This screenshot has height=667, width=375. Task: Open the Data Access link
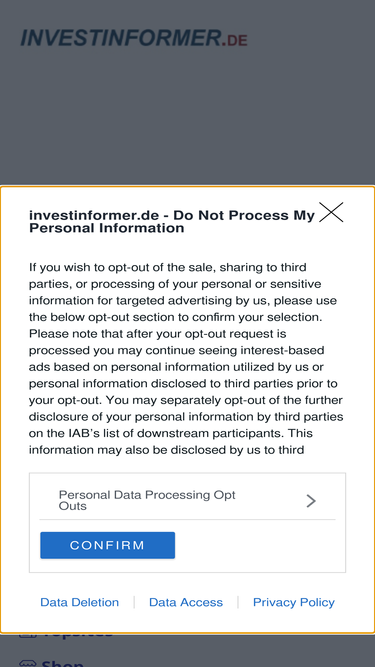tap(186, 602)
